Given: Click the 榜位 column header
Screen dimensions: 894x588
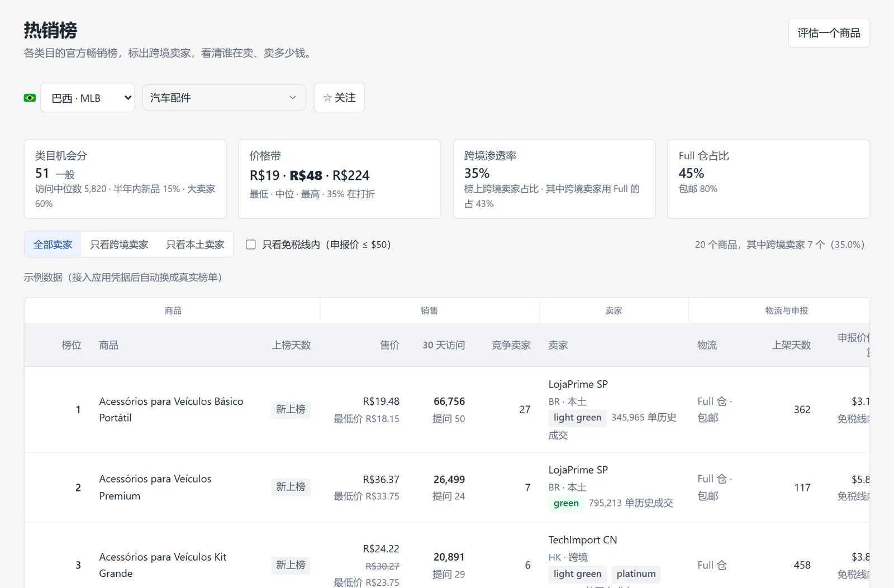Looking at the screenshot, I should coord(72,345).
